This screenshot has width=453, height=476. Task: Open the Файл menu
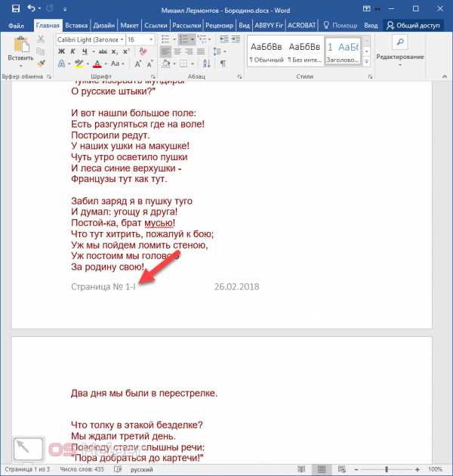[x=16, y=26]
